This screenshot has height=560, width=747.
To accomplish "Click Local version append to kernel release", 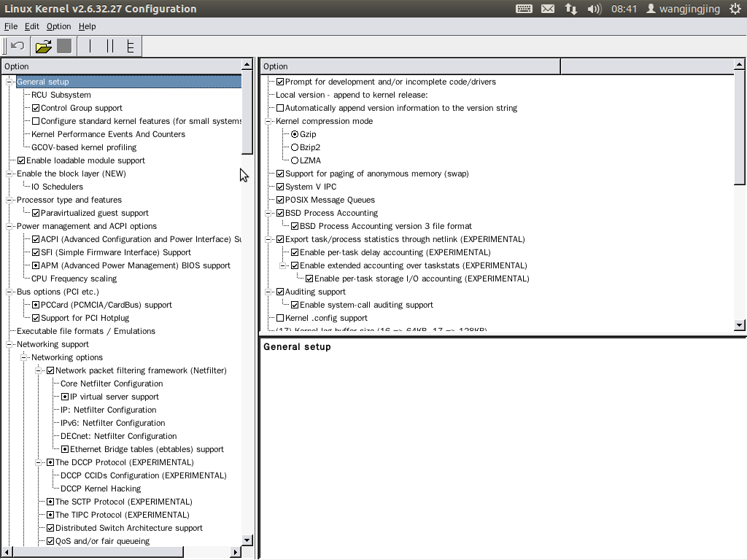I will tap(352, 95).
